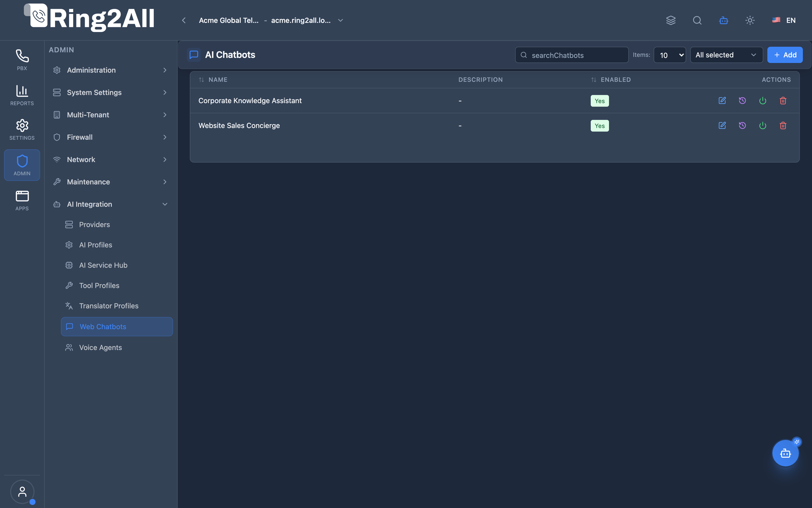Click the Yes badge for Corporate Knowledge Assistant
This screenshot has width=812, height=508.
click(600, 101)
